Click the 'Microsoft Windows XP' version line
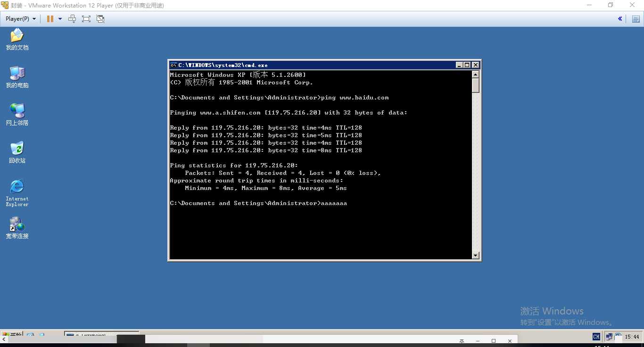The width and height of the screenshot is (644, 347). [238, 75]
